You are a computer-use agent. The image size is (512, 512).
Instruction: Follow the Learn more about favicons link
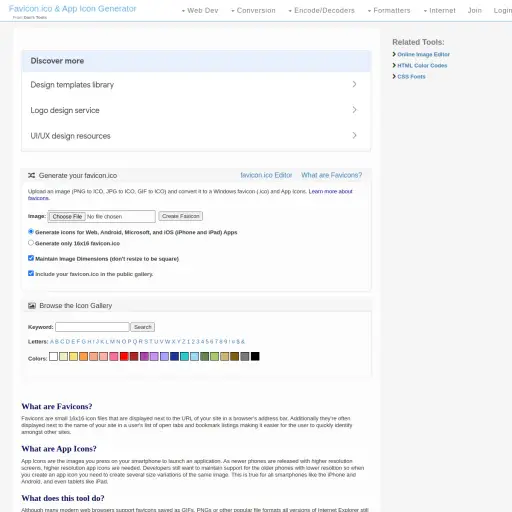(330, 191)
